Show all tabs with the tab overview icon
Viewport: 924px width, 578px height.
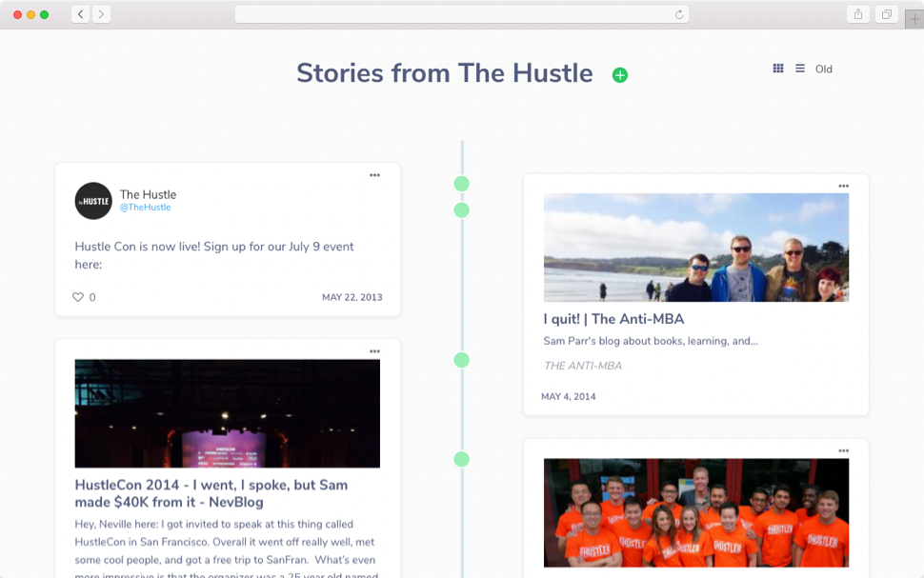tap(886, 14)
